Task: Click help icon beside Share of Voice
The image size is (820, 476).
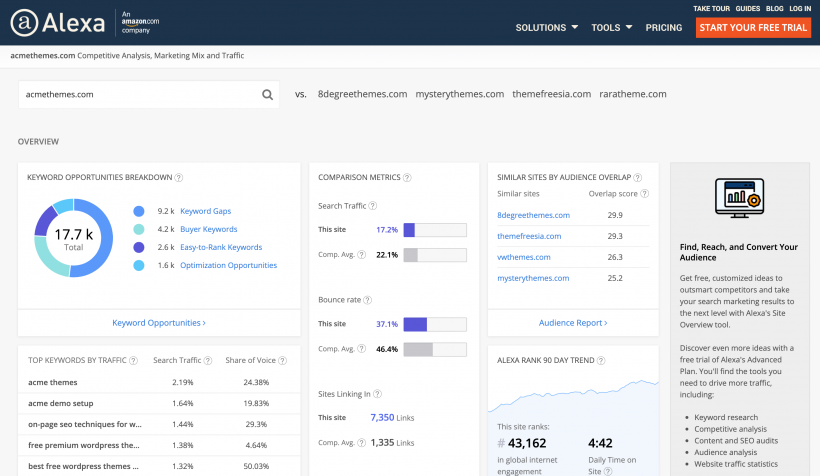Action: pyautogui.click(x=282, y=361)
